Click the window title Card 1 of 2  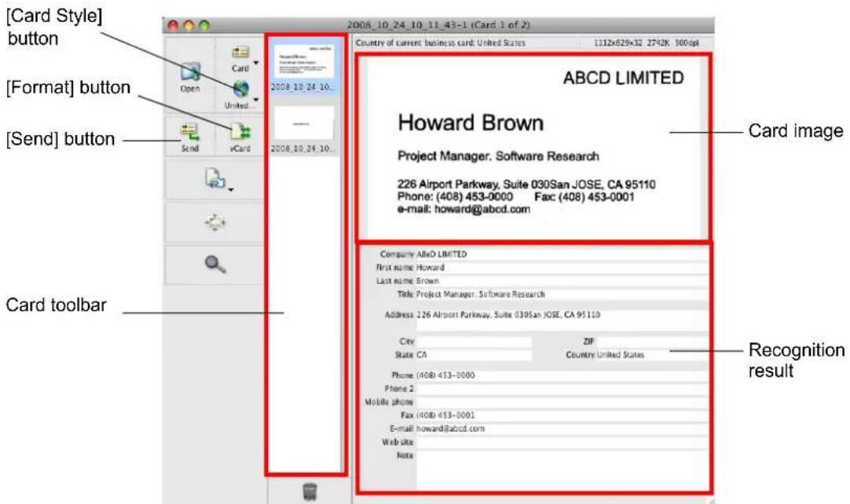(438, 25)
